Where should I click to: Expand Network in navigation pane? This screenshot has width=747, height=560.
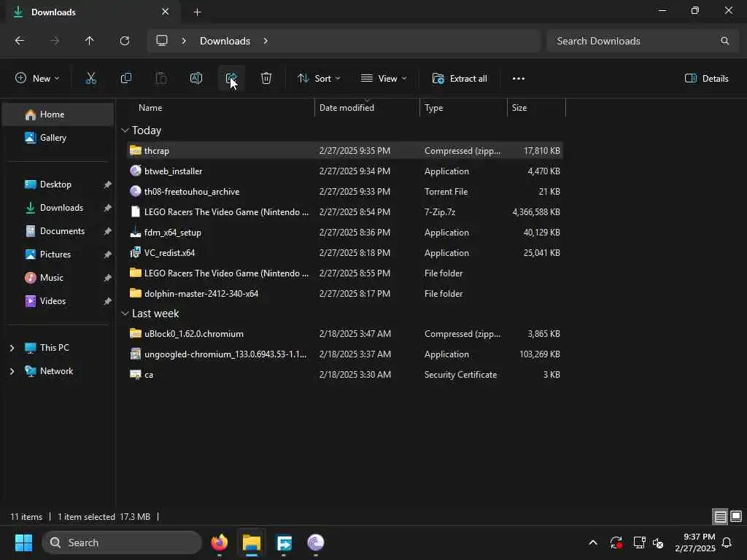click(12, 371)
